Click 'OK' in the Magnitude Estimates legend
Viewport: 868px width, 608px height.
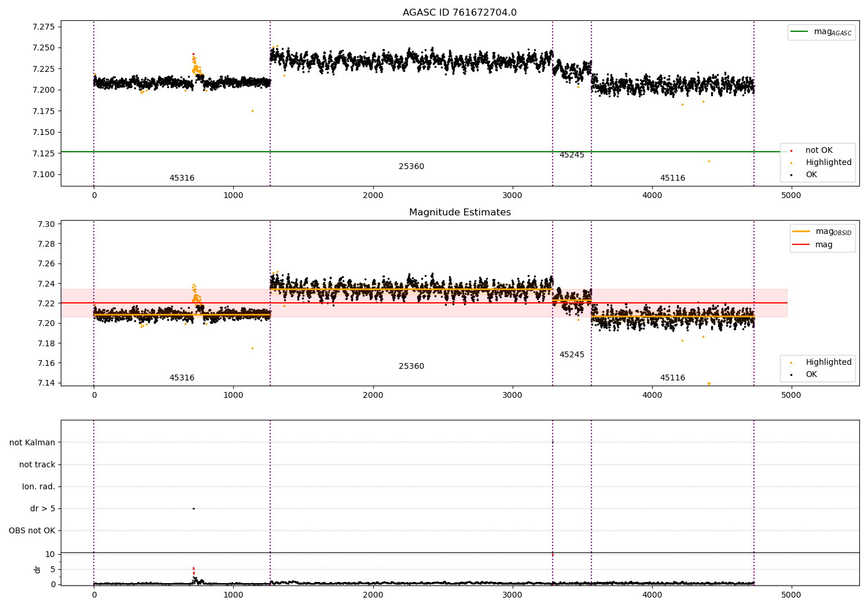[x=803, y=375]
